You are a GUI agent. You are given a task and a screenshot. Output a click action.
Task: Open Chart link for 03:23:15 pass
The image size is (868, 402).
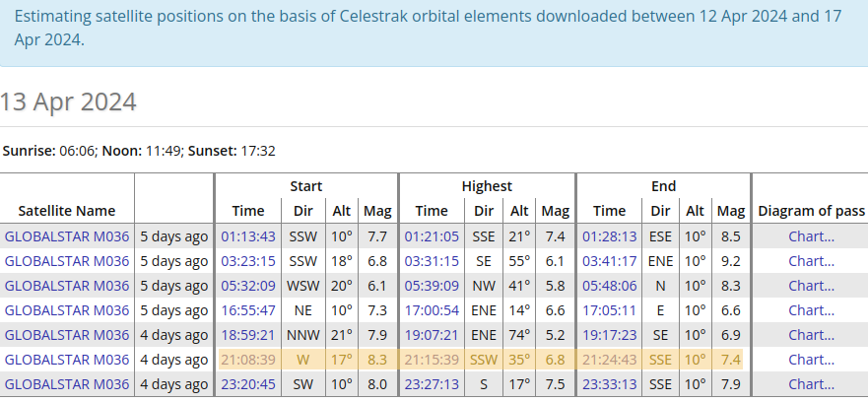[811, 261]
